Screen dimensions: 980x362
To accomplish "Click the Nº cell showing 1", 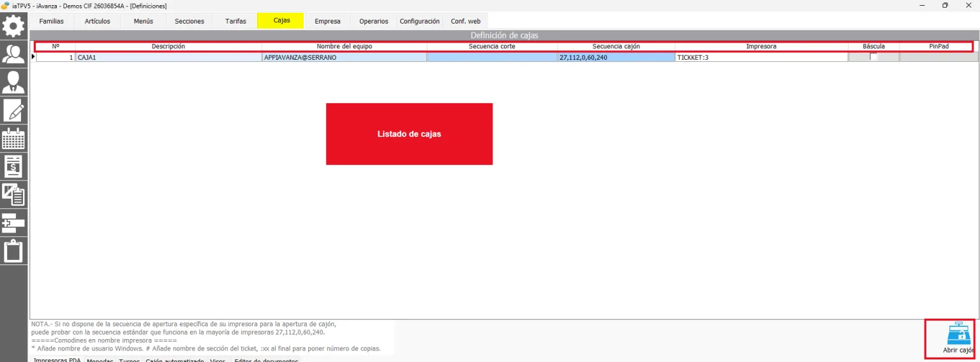I will tap(56, 57).
